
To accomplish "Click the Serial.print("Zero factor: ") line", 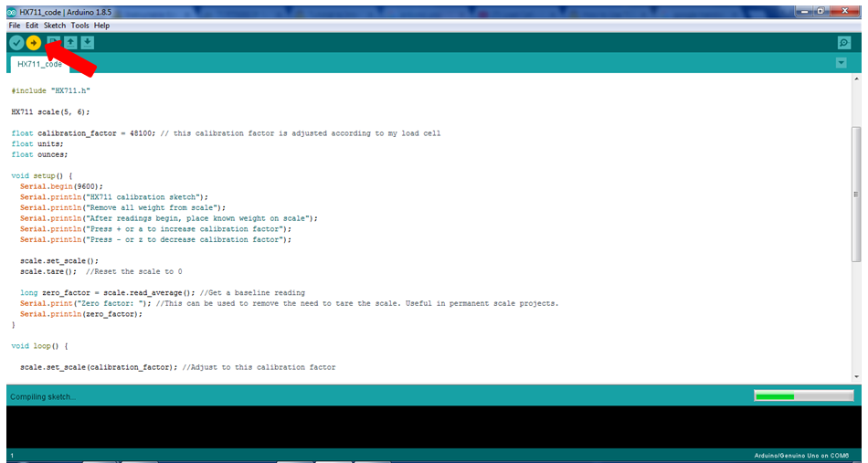I will coord(290,303).
